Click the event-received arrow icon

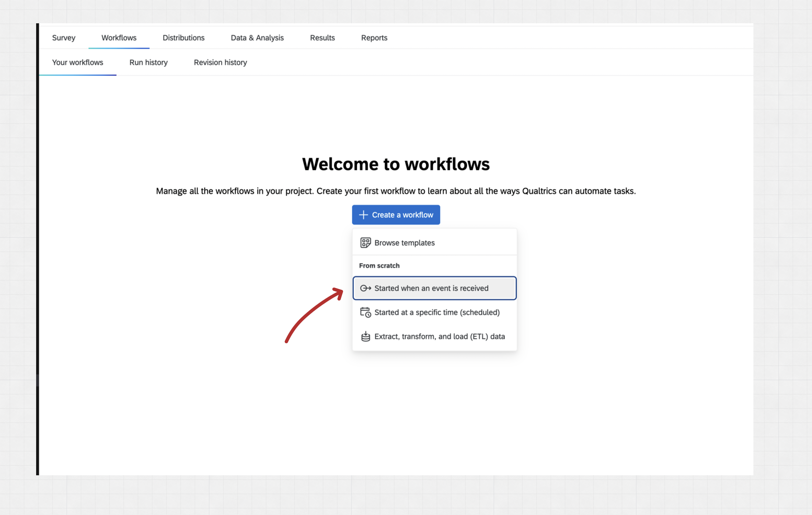(x=365, y=288)
